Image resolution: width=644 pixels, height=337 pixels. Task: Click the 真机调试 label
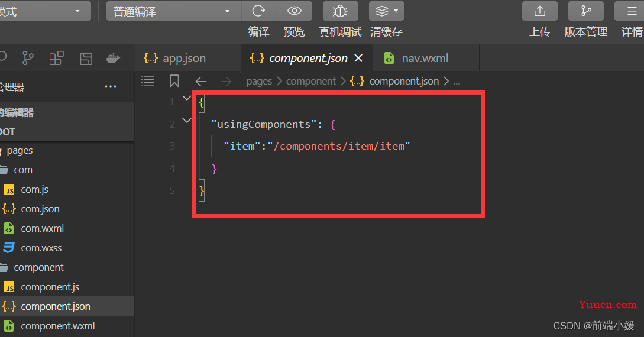(341, 31)
